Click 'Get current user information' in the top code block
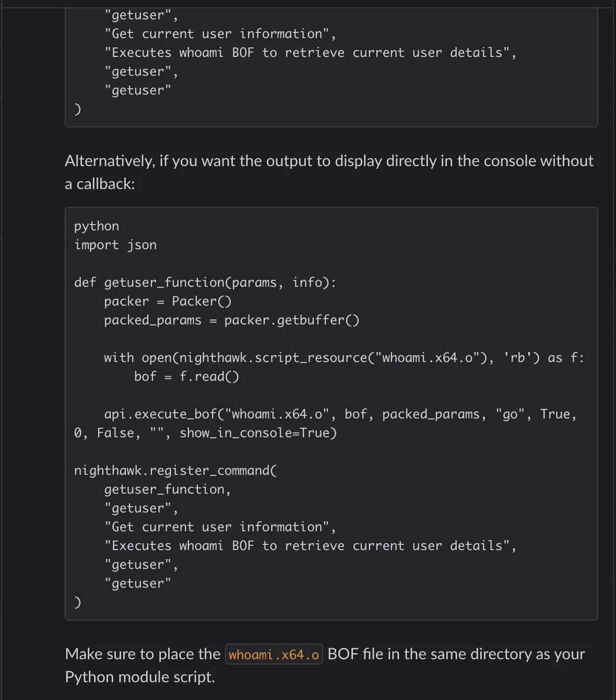This screenshot has height=700, width=616. pyautogui.click(x=220, y=34)
